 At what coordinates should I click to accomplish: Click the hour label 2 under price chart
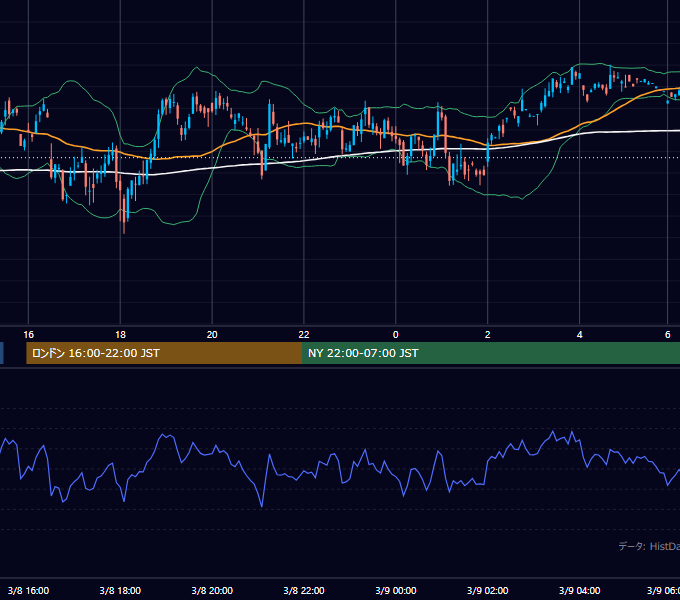tap(487, 335)
